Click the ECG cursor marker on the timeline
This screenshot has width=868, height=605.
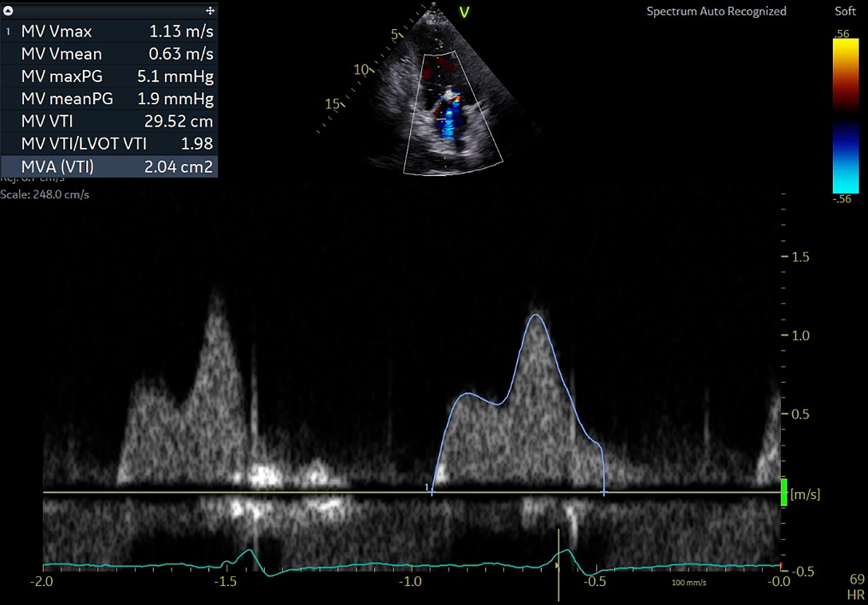point(558,566)
